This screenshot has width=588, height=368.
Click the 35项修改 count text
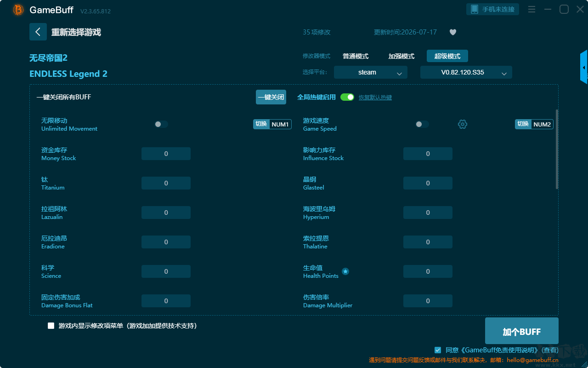pyautogui.click(x=317, y=32)
